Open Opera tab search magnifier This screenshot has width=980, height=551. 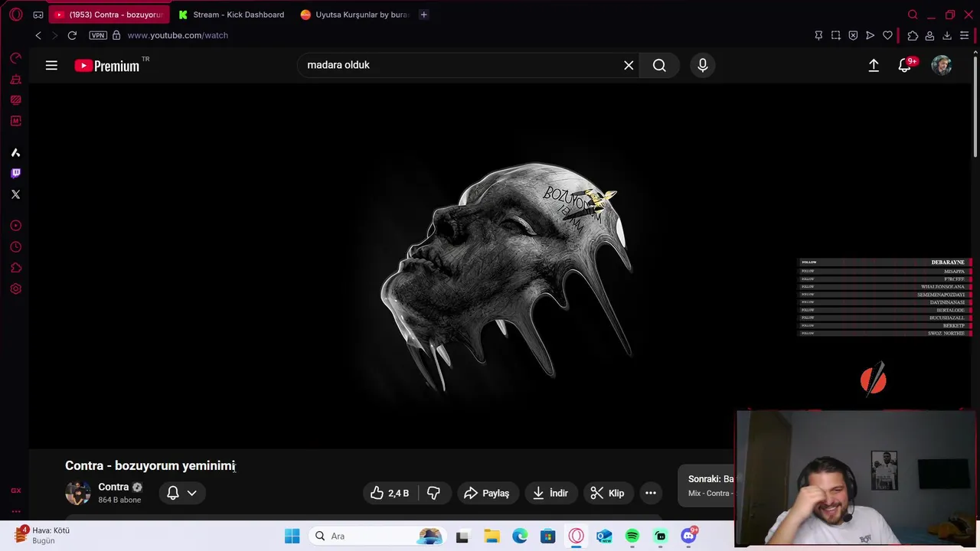pyautogui.click(x=913, y=15)
